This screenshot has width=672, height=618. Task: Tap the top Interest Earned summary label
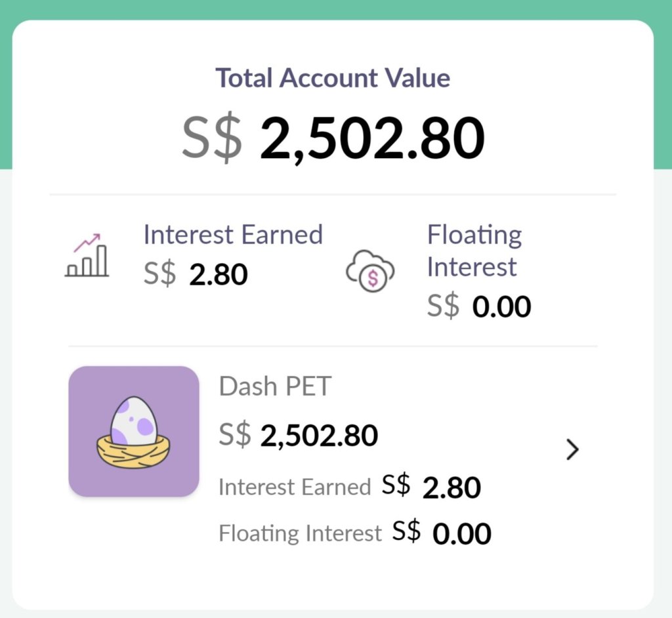coord(233,235)
